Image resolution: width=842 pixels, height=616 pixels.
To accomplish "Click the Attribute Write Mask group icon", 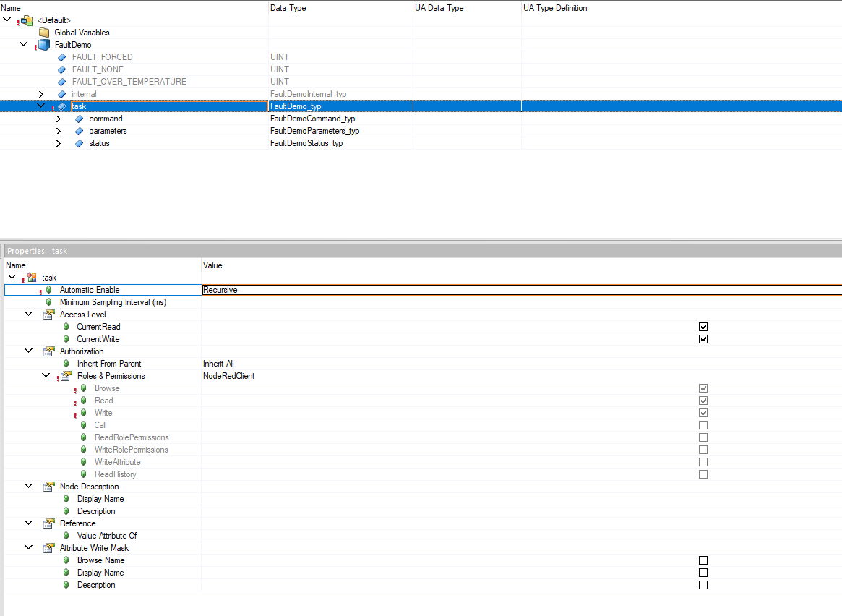I will click(49, 548).
